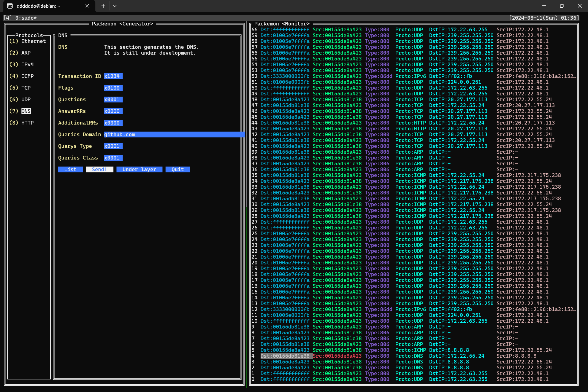This screenshot has height=392, width=588.
Task: Select monitor packet row 6 Proto:ARP
Action: coord(414,344)
